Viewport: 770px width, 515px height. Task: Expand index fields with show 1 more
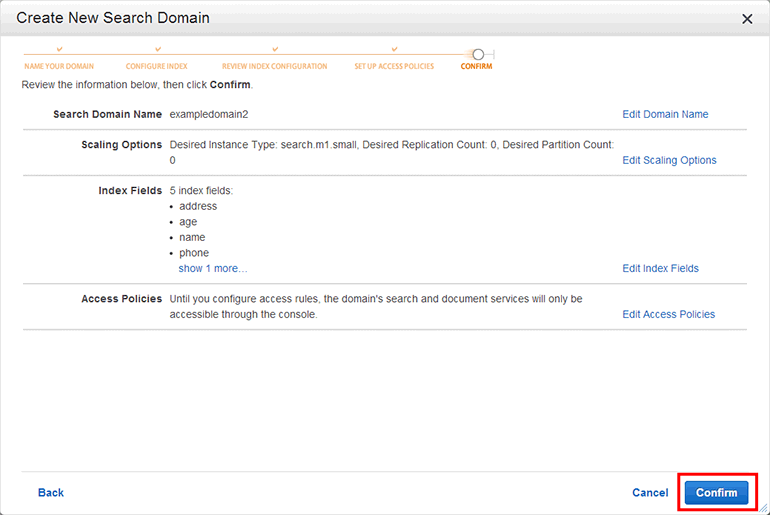[x=212, y=268]
